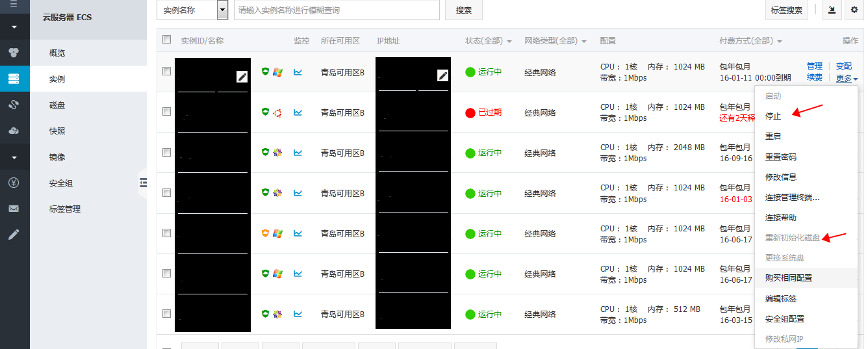The image size is (868, 349).
Task: Tick checkbox of the 512 MB instance
Action: [x=166, y=313]
